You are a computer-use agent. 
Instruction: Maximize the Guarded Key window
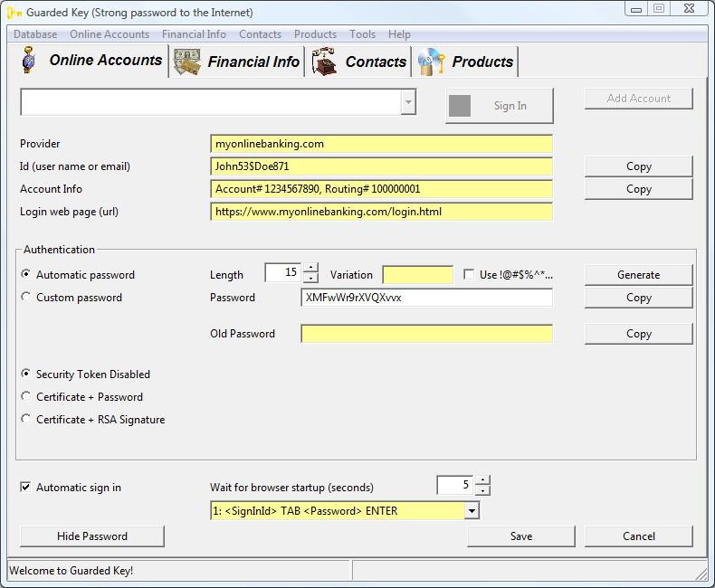point(659,8)
